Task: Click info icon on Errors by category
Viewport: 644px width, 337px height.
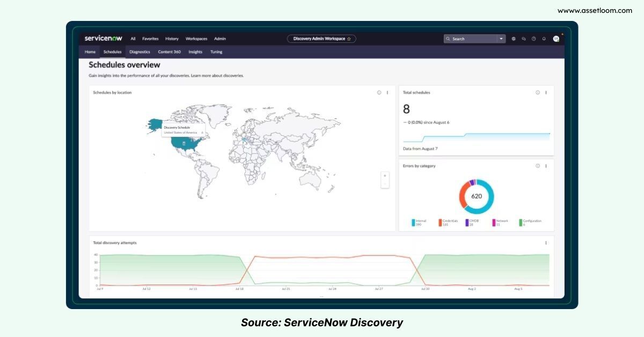Action: 538,166
